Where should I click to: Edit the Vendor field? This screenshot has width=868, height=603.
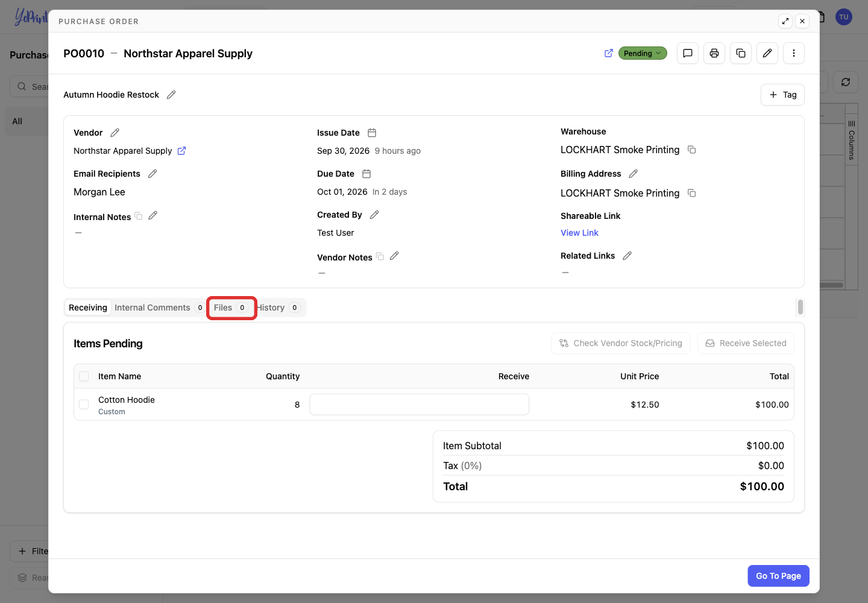pyautogui.click(x=115, y=133)
